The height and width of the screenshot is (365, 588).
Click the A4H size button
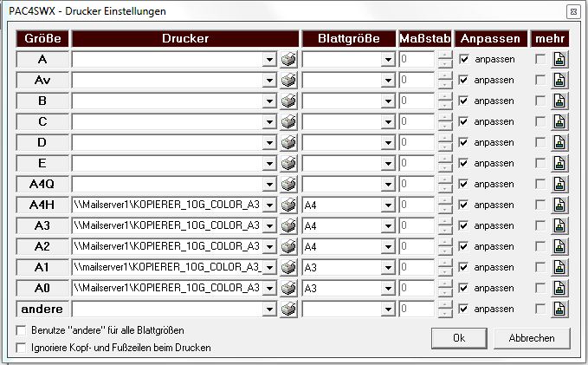[x=42, y=205]
